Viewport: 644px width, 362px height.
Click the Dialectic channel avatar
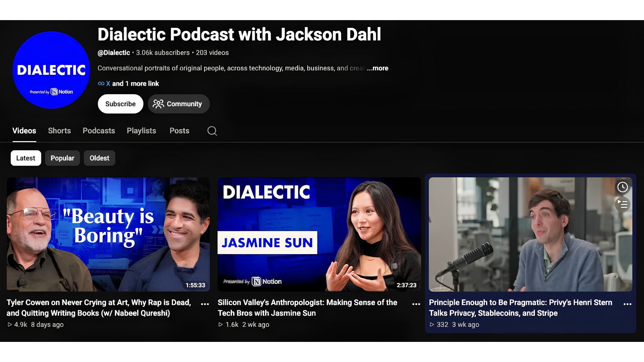pos(51,70)
